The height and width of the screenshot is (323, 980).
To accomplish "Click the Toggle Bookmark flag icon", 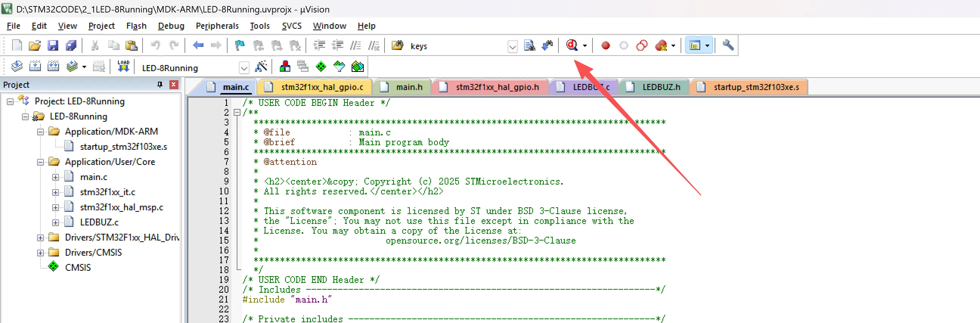I will (240, 46).
